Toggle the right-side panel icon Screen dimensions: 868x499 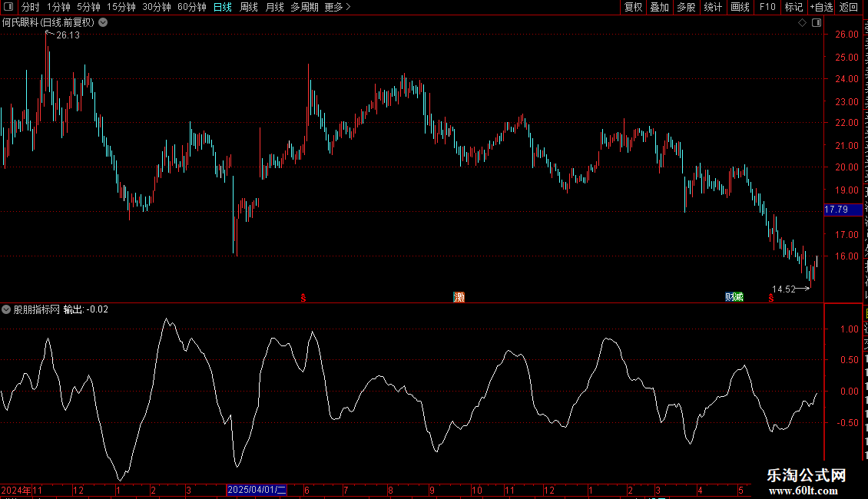(x=817, y=23)
